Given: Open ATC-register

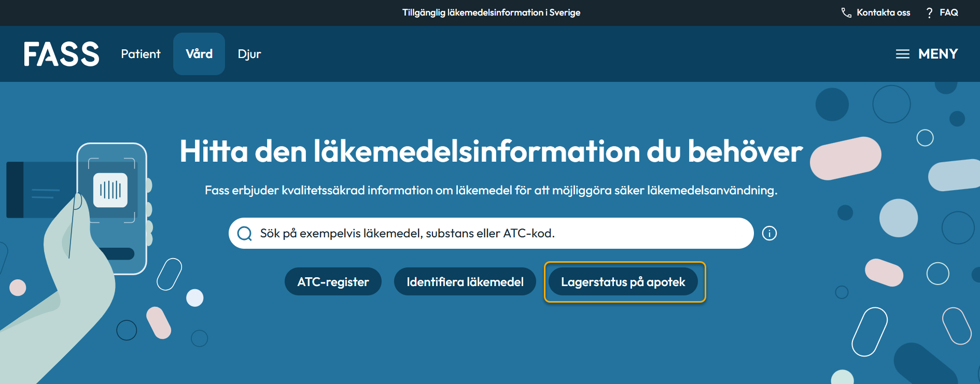Looking at the screenshot, I should pyautogui.click(x=333, y=281).
